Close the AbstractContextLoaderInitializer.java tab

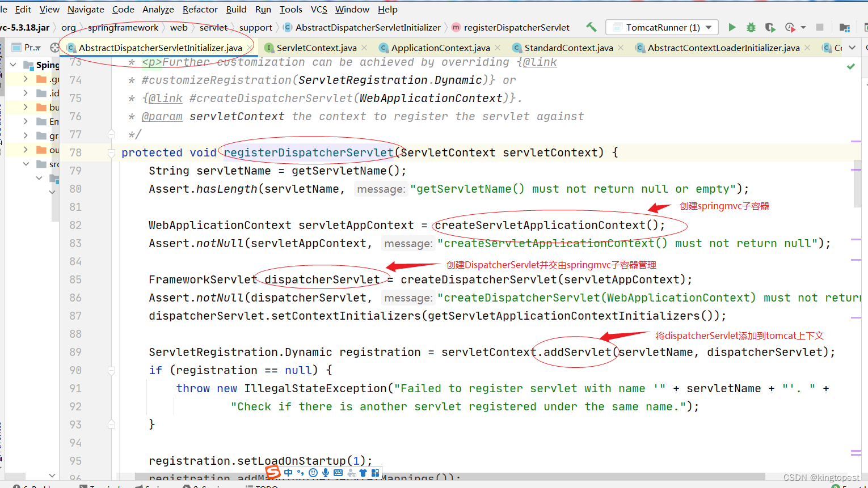(807, 48)
